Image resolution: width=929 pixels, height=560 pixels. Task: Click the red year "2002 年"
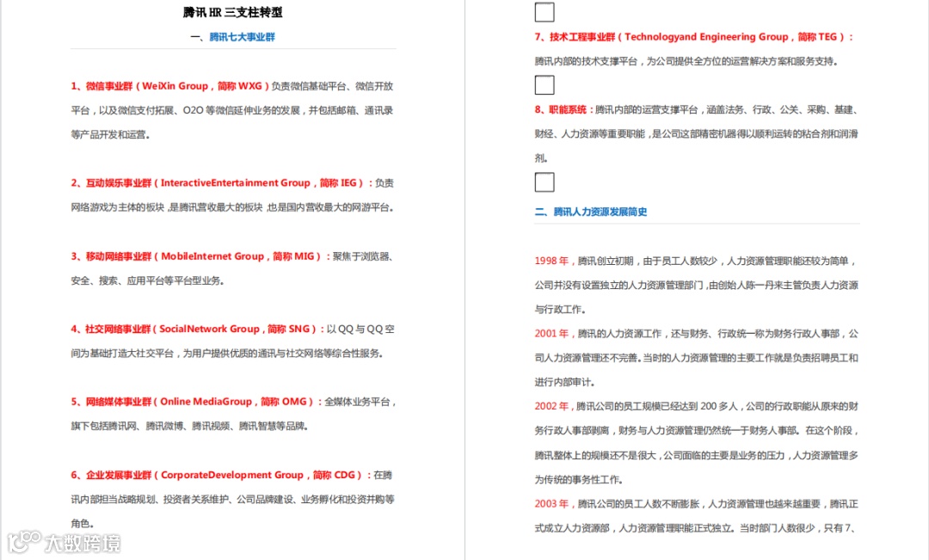click(x=551, y=407)
